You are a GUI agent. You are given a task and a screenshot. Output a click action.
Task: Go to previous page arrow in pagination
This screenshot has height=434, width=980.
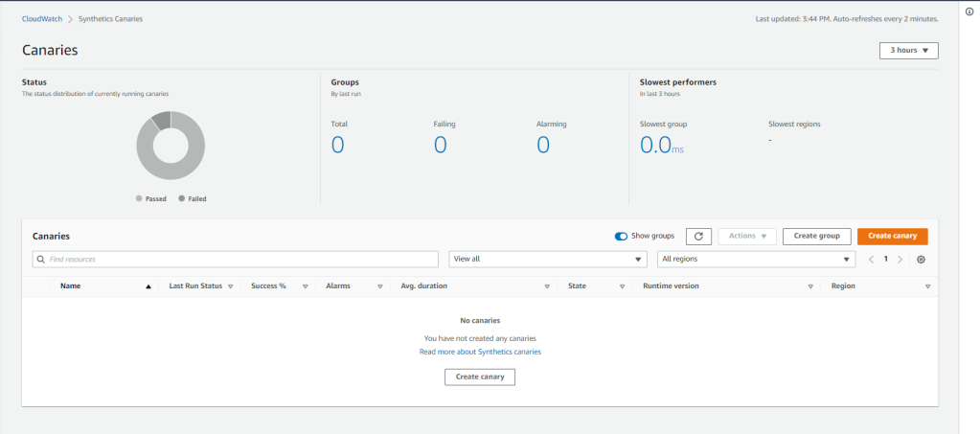pyautogui.click(x=872, y=260)
